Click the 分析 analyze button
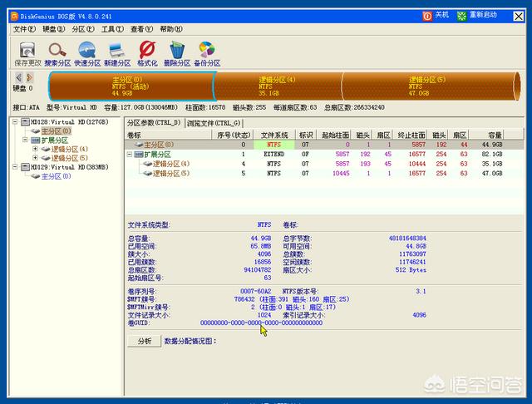Viewport: 532px width, 404px height. pos(144,341)
